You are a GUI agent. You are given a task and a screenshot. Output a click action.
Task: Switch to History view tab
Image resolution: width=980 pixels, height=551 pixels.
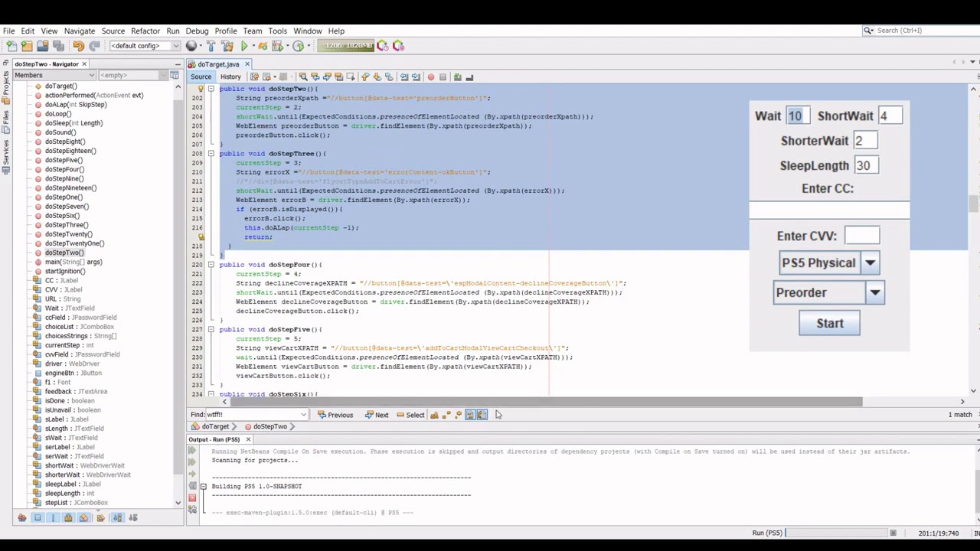tap(230, 77)
